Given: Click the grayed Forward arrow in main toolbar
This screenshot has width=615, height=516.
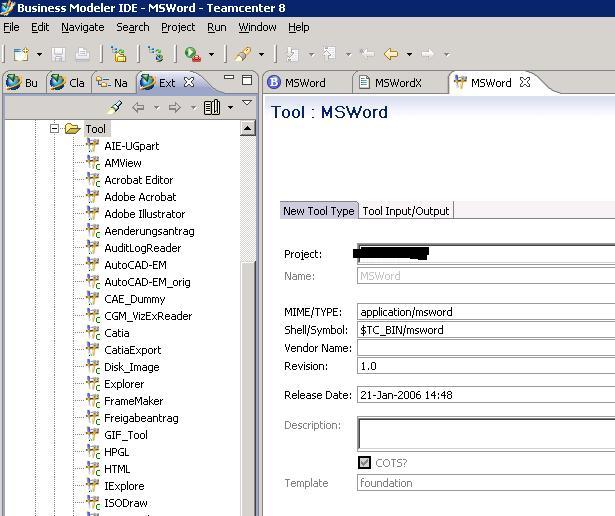Looking at the screenshot, I should 428,54.
